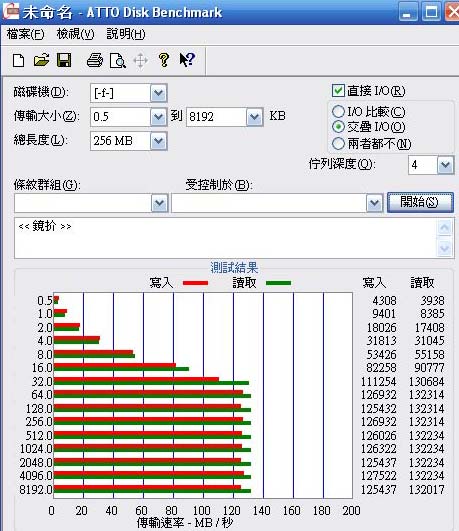Click the read value 8385

(432, 314)
